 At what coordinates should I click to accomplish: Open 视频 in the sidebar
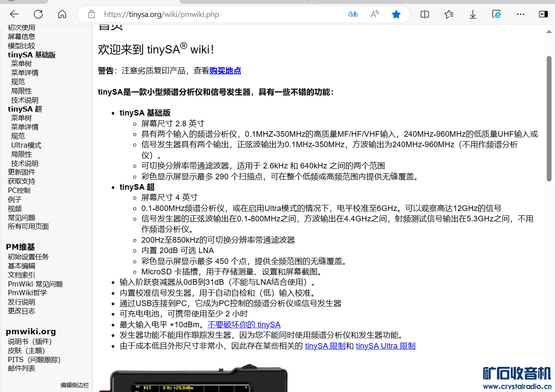pyautogui.click(x=15, y=209)
